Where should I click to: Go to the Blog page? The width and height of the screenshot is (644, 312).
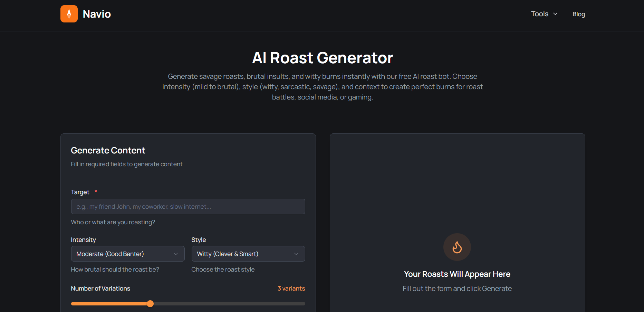point(579,14)
